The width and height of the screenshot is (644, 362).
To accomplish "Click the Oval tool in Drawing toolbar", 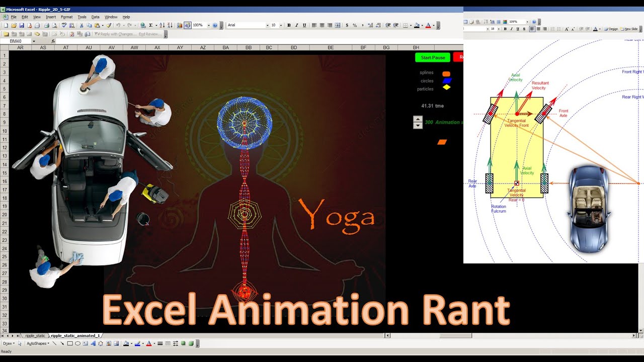I will [x=77, y=343].
